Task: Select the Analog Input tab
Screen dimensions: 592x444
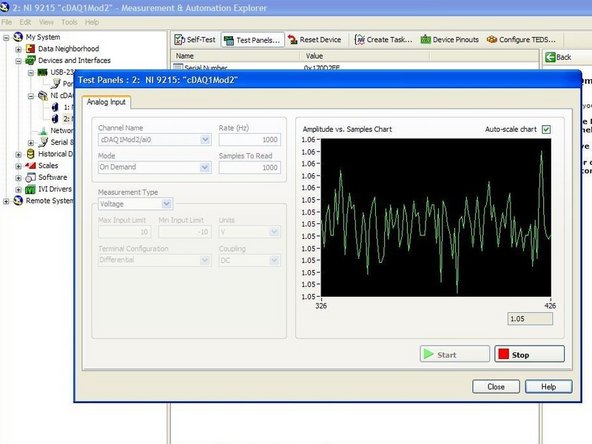Action: pos(106,102)
